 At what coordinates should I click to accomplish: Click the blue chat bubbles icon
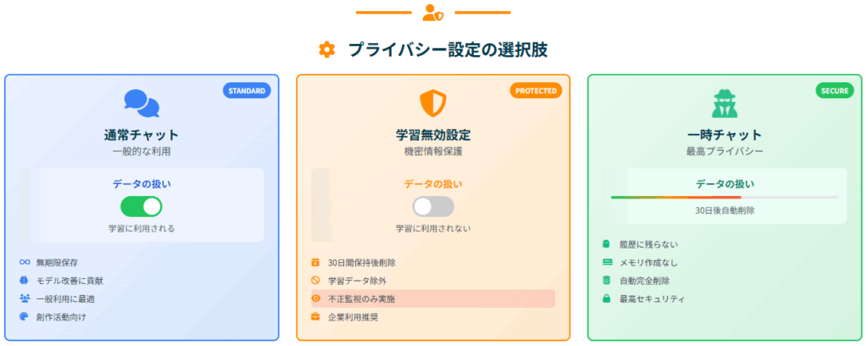142,103
